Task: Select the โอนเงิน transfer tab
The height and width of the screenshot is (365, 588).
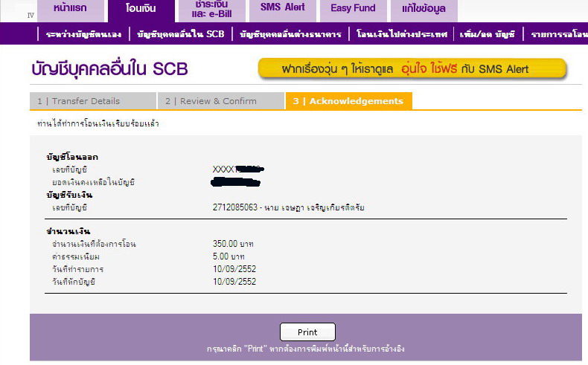Action: coord(141,10)
